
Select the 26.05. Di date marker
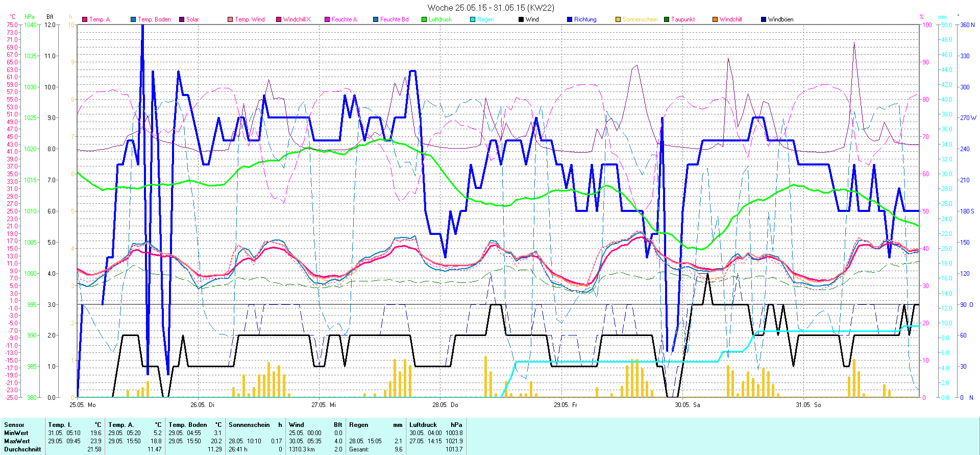click(x=202, y=405)
